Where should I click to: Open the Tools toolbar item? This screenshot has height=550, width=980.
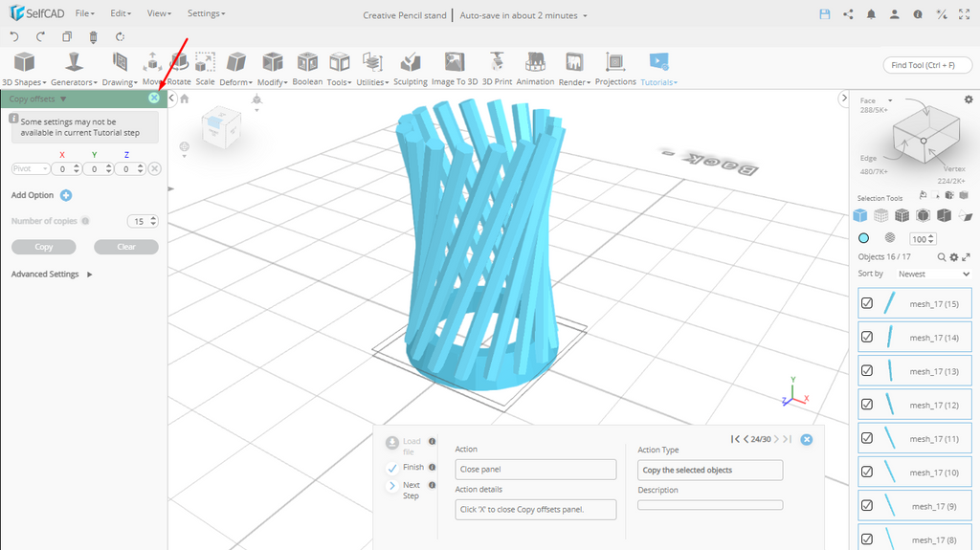click(340, 69)
